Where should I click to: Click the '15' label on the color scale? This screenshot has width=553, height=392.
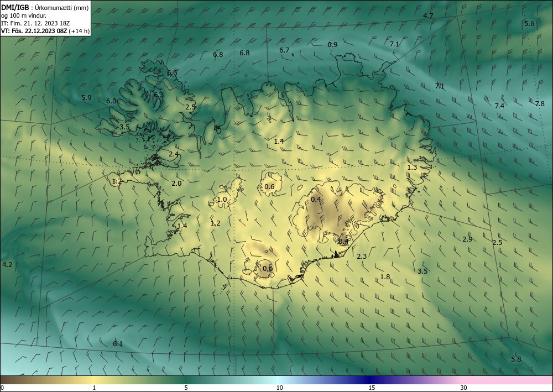click(x=372, y=388)
